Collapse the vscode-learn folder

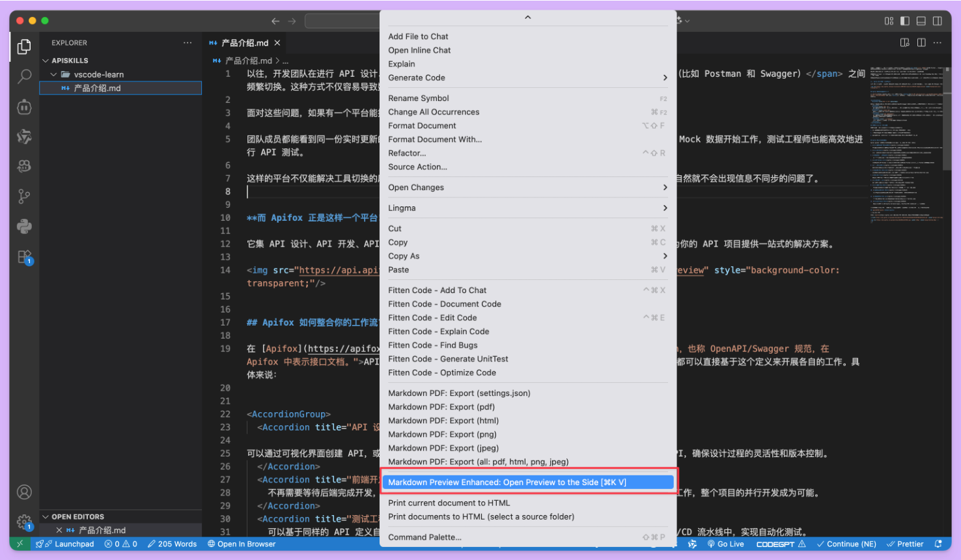[x=54, y=74]
